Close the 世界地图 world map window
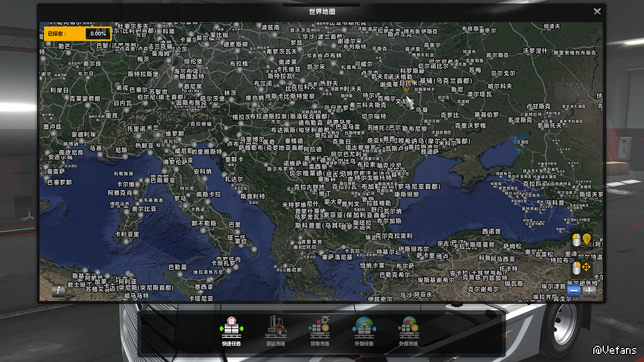The width and height of the screenshot is (644, 362). tap(597, 12)
